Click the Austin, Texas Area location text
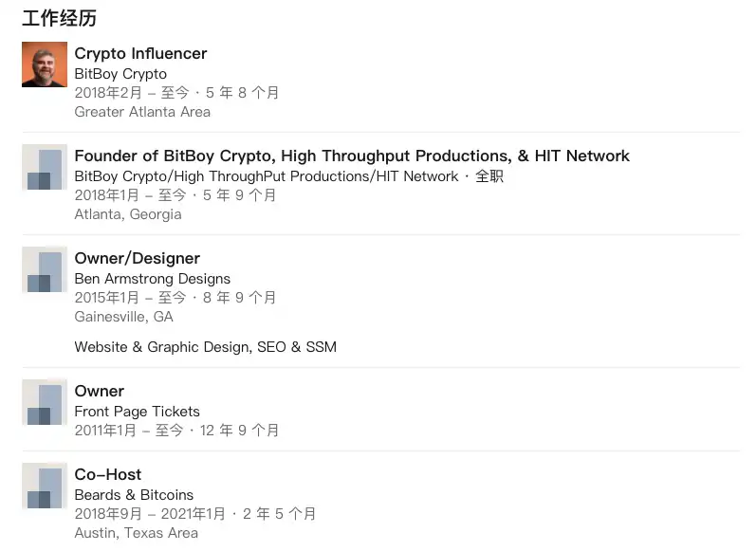 coord(137,533)
